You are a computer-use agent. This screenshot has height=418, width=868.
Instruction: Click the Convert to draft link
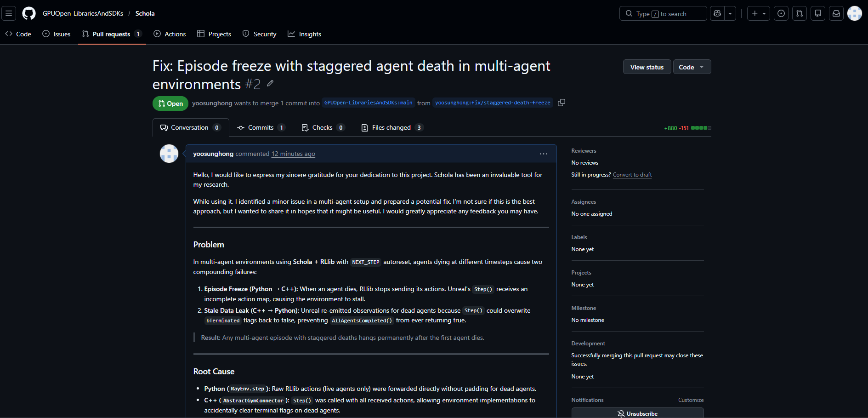click(632, 175)
